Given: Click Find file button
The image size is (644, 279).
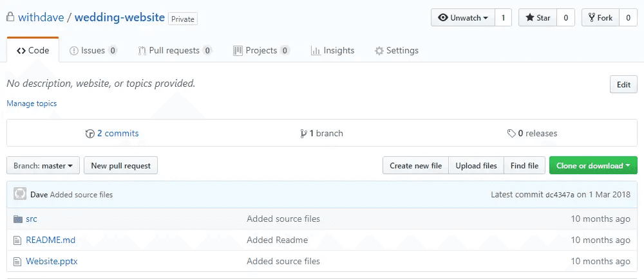Looking at the screenshot, I should pyautogui.click(x=524, y=165).
